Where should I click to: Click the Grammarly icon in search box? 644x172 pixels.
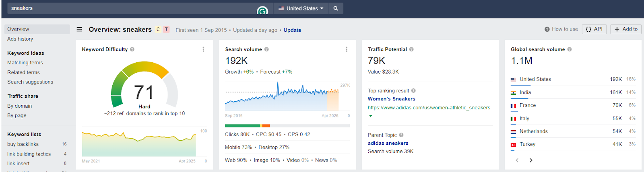pyautogui.click(x=262, y=11)
